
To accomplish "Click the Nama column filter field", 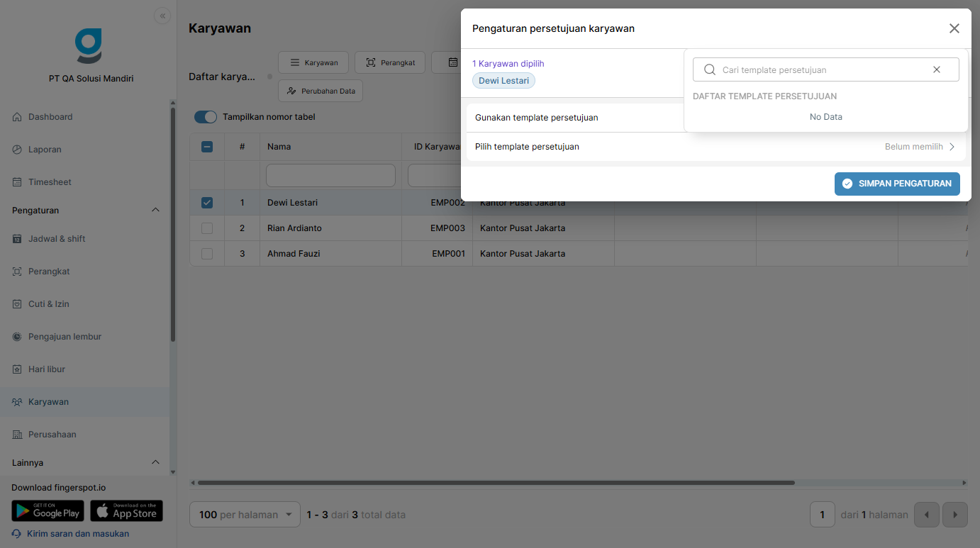I will (330, 176).
